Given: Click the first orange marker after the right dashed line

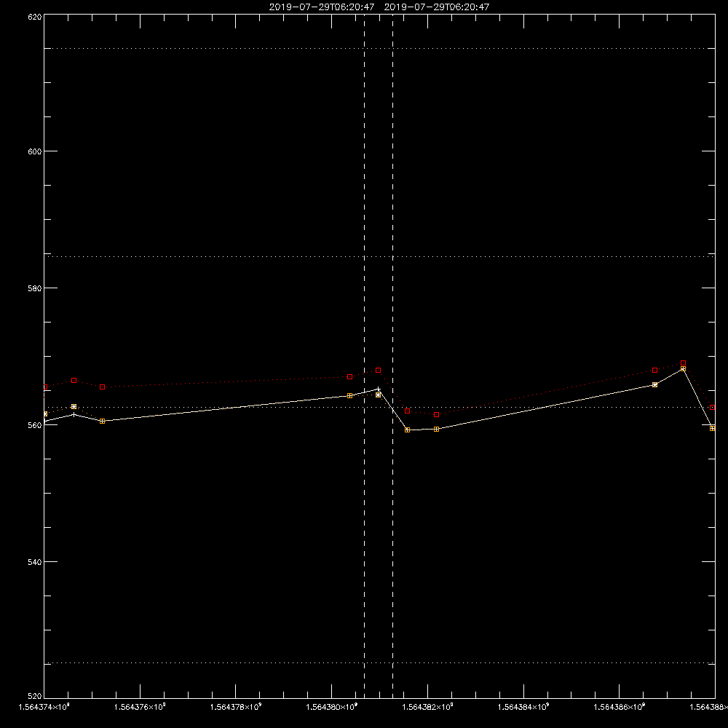Looking at the screenshot, I should (408, 430).
